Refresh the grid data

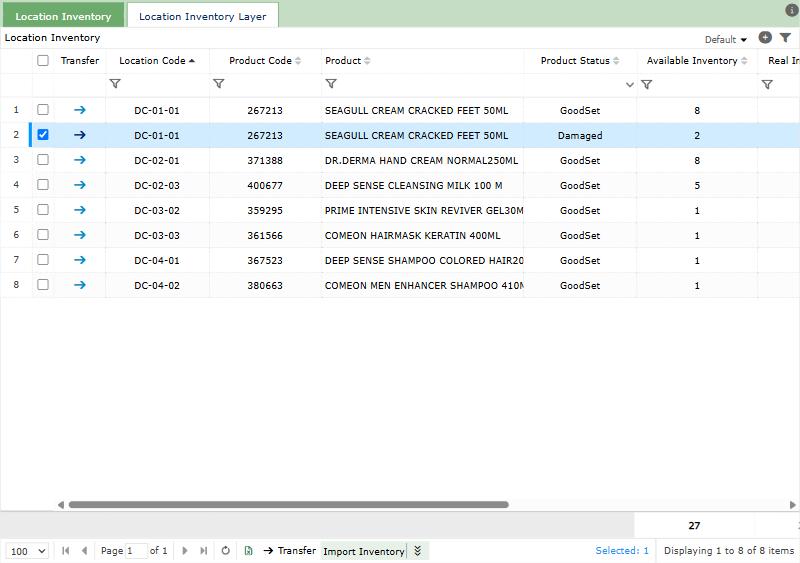click(x=226, y=551)
